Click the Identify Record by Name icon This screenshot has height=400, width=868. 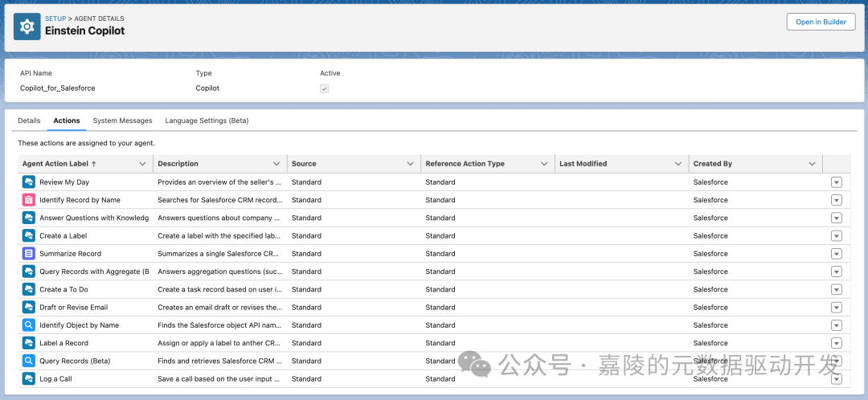(x=29, y=200)
